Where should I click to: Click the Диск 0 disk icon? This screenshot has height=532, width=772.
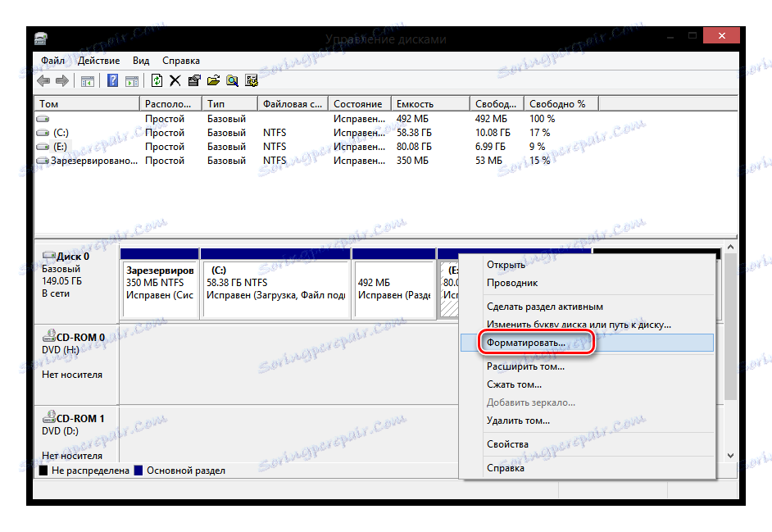48,255
